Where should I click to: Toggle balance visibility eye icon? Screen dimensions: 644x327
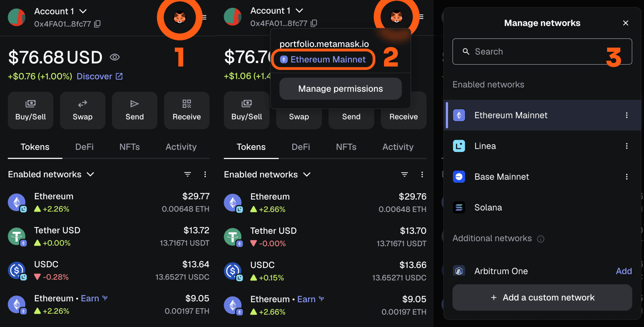[x=115, y=57]
